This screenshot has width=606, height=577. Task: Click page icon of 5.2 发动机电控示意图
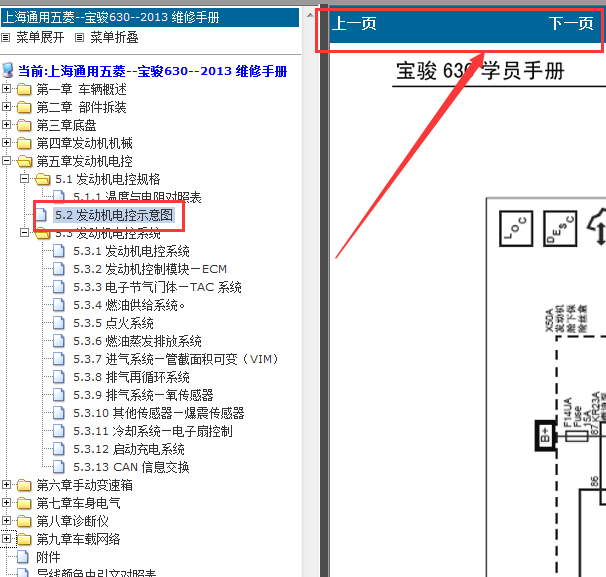click(41, 215)
